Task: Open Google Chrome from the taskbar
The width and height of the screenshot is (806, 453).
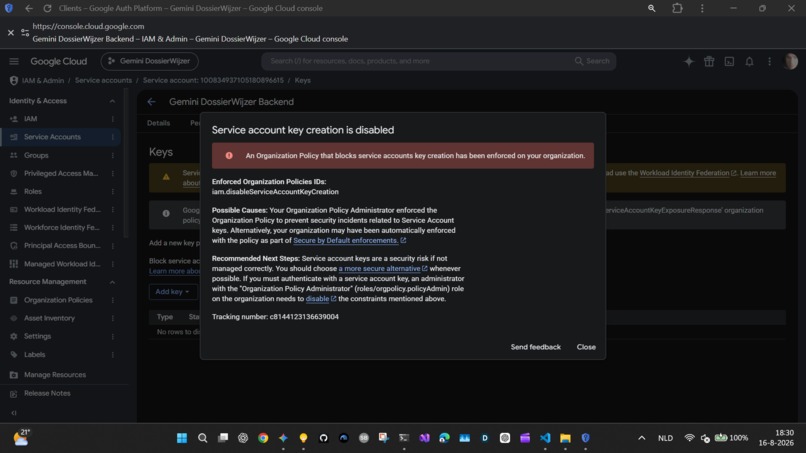Action: click(263, 438)
